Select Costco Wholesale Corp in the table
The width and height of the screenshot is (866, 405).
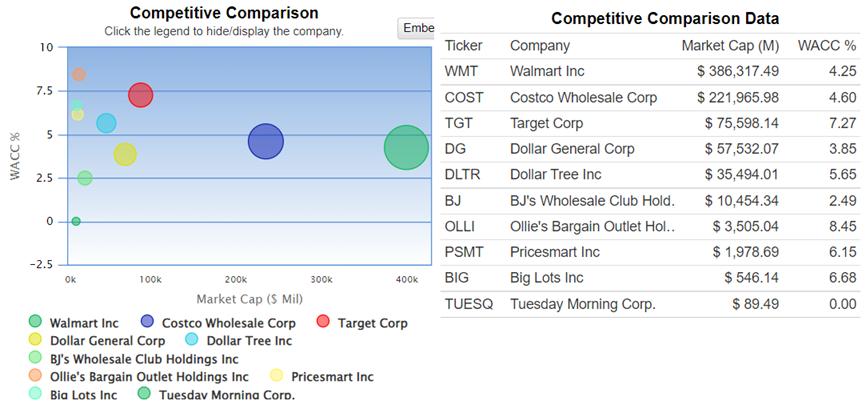(583, 97)
